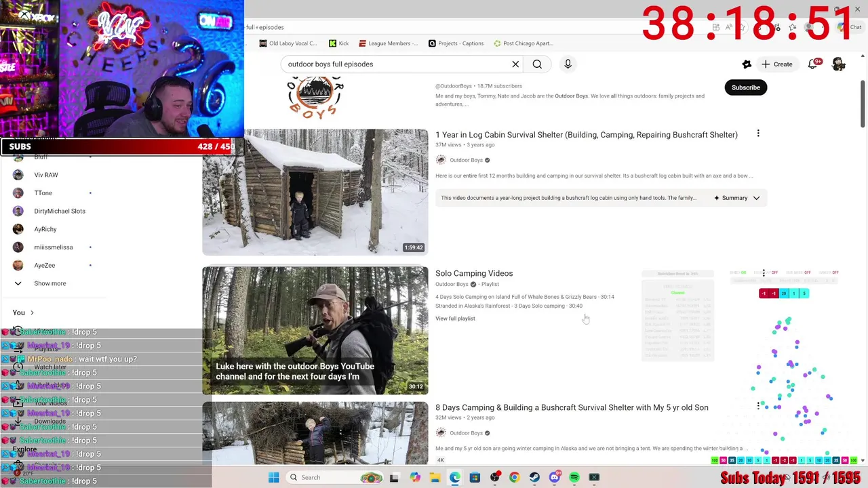Select TTone in subscriptions list

[43, 193]
